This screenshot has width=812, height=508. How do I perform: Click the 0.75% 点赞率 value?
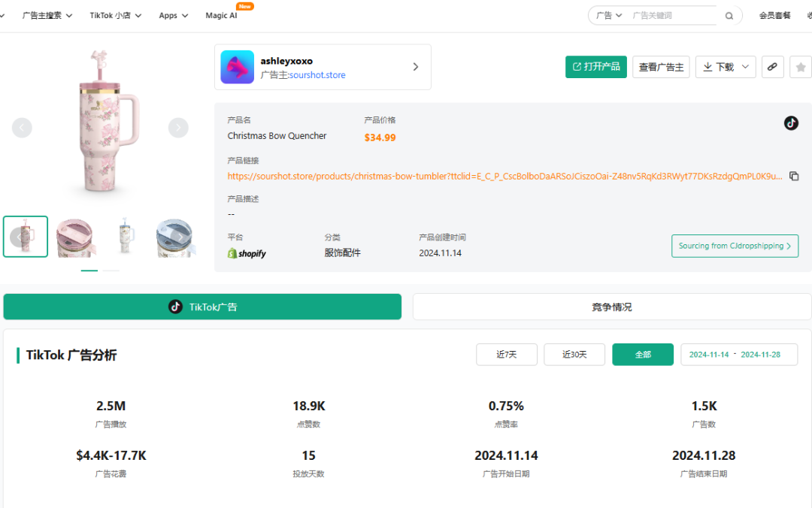click(x=506, y=406)
